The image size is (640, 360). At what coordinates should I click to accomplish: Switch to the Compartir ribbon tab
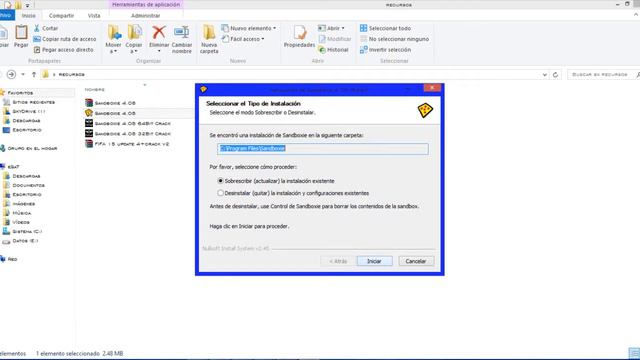(61, 16)
